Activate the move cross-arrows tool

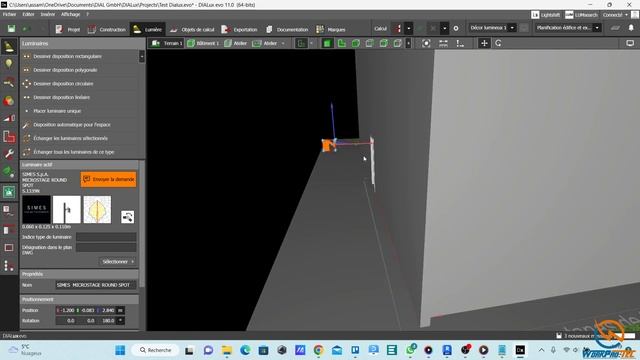pos(484,43)
